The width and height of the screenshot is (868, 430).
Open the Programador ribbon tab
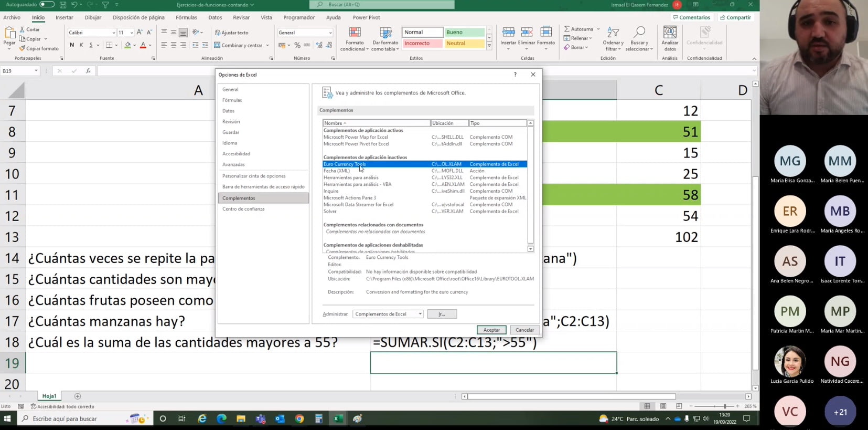[299, 17]
